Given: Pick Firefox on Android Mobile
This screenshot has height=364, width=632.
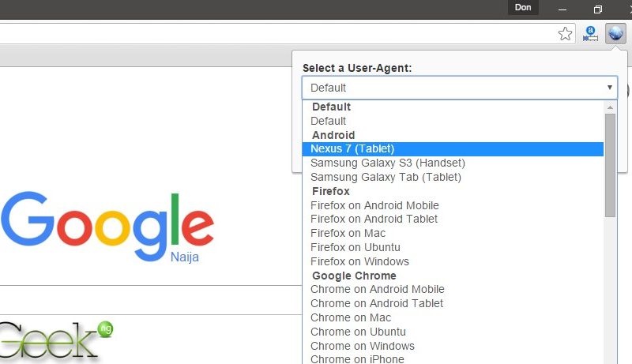Looking at the screenshot, I should coord(374,205).
